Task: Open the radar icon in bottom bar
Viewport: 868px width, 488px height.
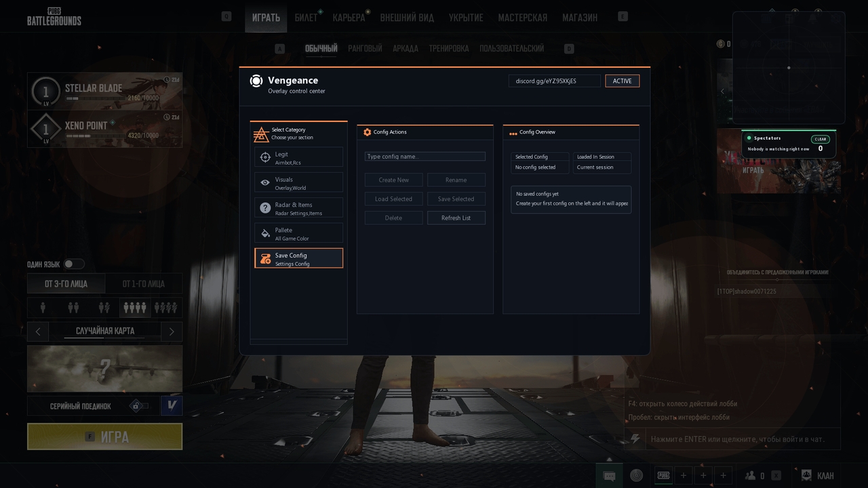Action: (x=636, y=476)
